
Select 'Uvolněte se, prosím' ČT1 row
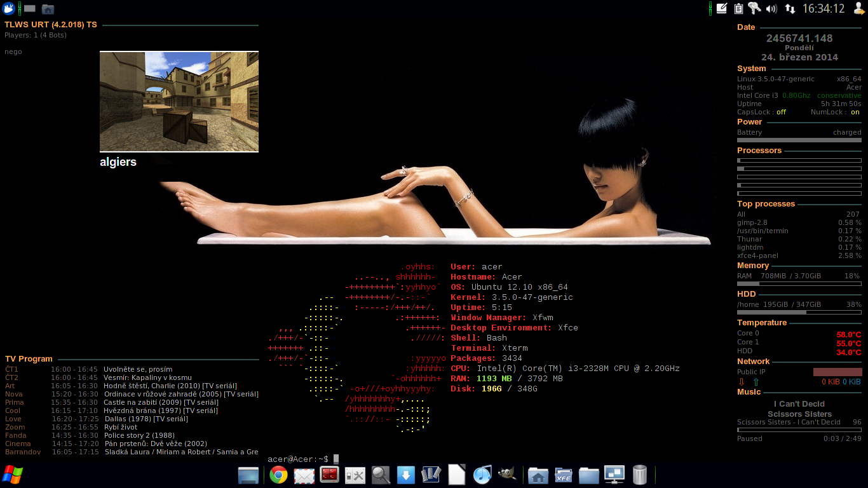pyautogui.click(x=132, y=369)
